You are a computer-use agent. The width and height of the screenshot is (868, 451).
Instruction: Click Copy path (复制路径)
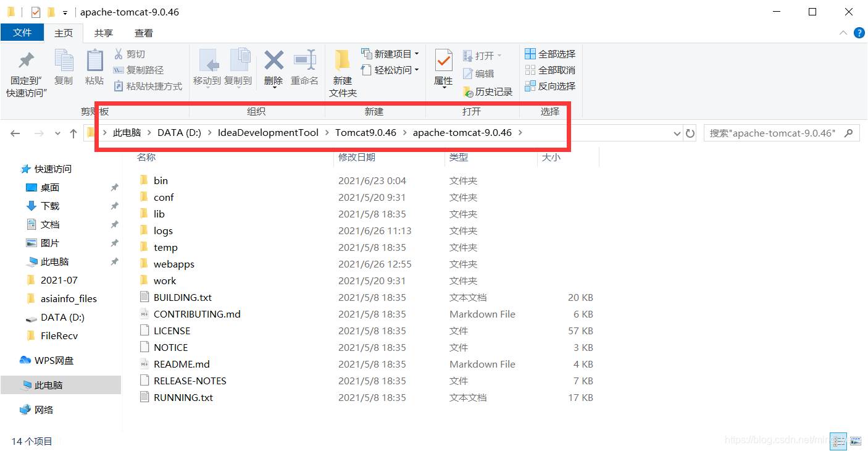coord(139,70)
